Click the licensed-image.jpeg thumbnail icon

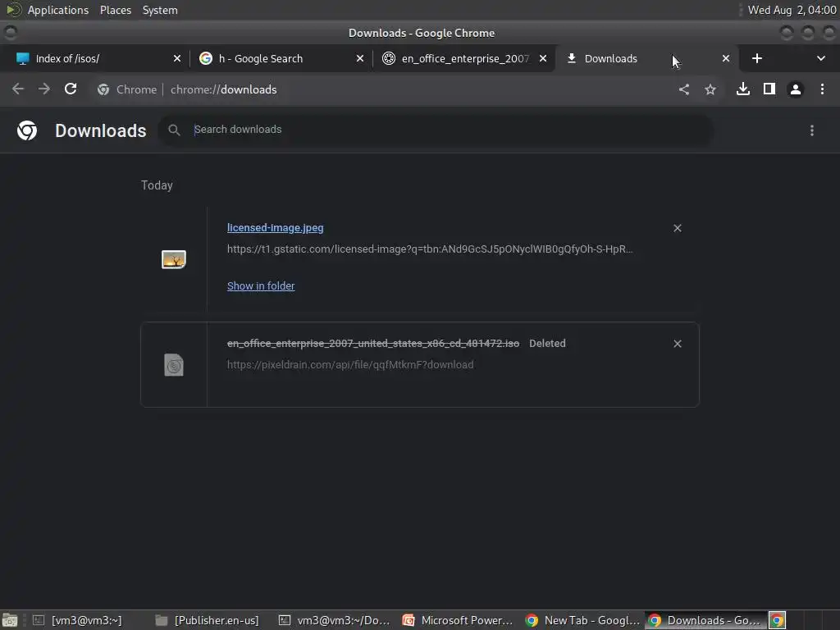(x=174, y=259)
